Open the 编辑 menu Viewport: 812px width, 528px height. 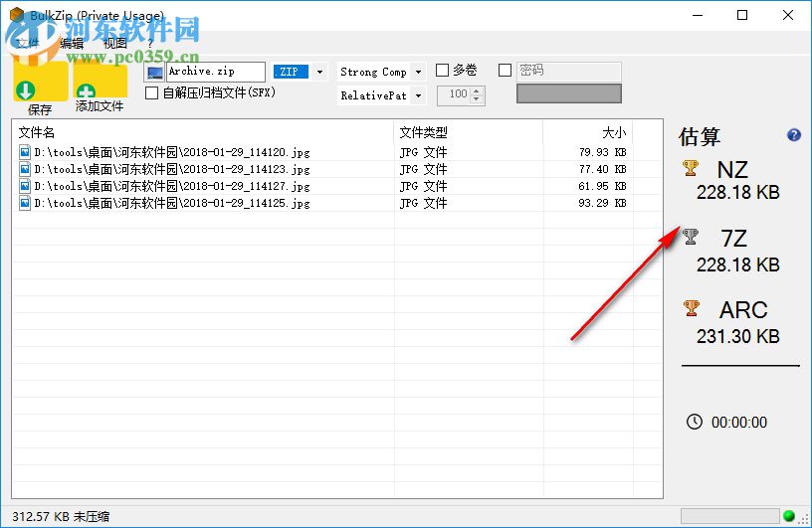point(72,44)
